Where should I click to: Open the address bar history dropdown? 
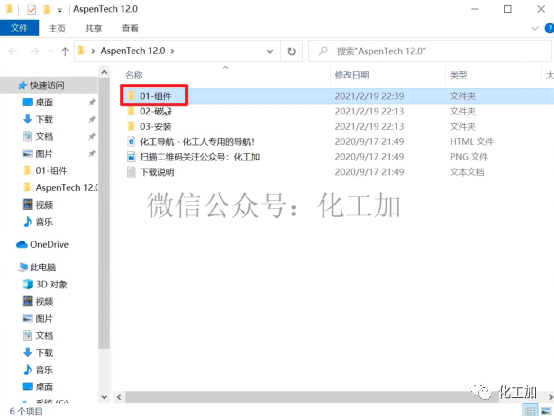[270, 52]
